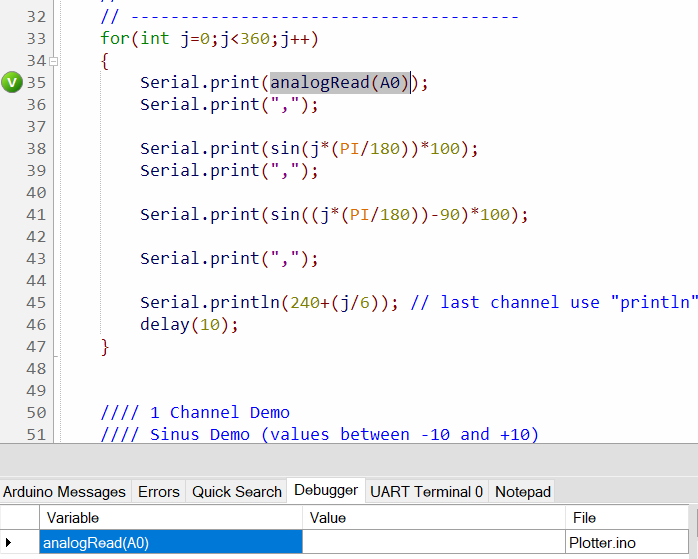Click Serial.println(240+(j/6)) on line 45
The width and height of the screenshot is (698, 559).
tap(269, 303)
